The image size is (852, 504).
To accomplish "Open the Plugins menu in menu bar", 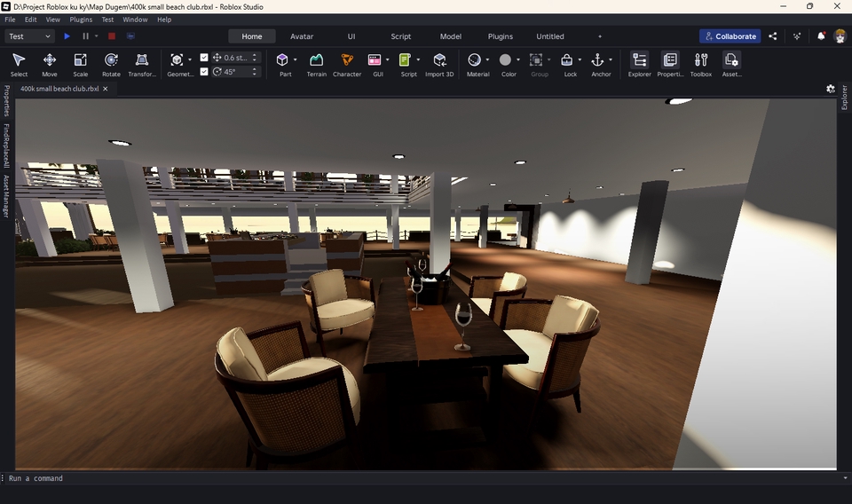I will tap(81, 20).
